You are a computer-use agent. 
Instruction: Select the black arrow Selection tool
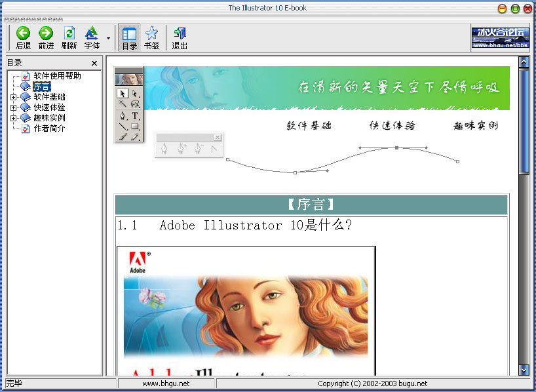pyautogui.click(x=123, y=93)
